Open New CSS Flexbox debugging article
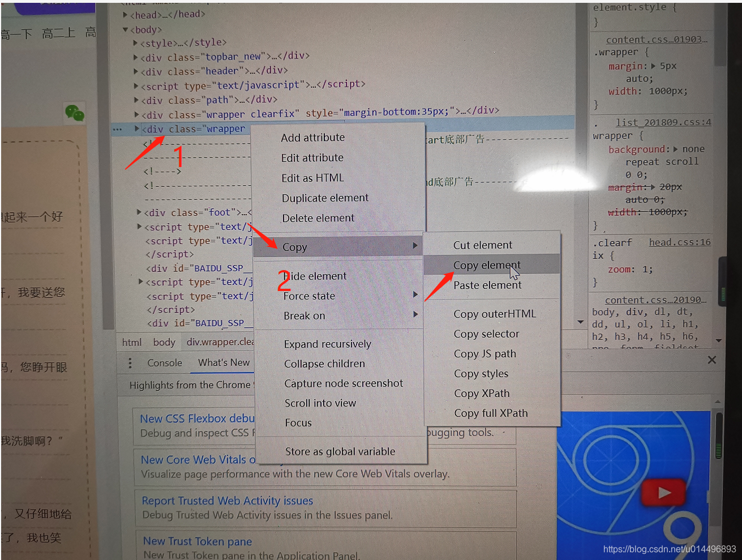This screenshot has width=742, height=560. click(198, 418)
